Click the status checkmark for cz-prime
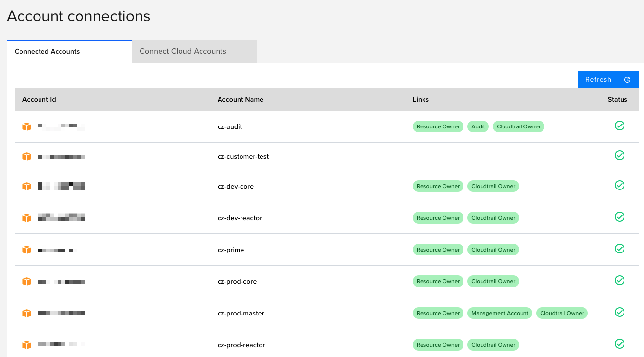Viewport: 644px width, 357px height. (x=620, y=249)
